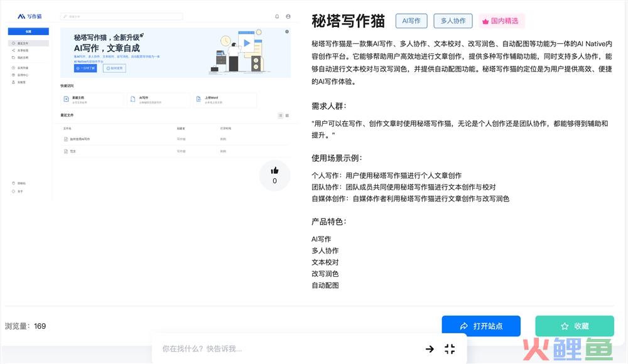Click the 新建文档 quick access card

(x=92, y=100)
